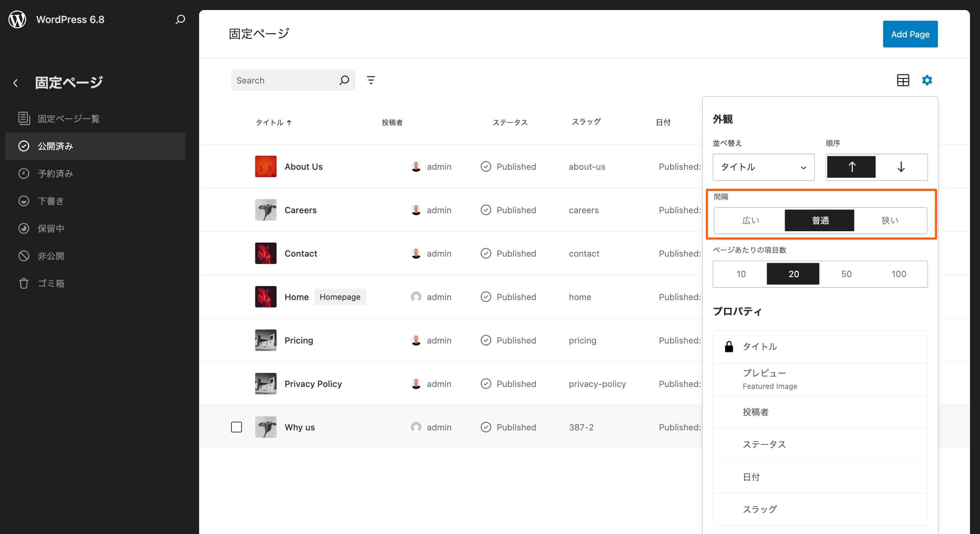This screenshot has height=534, width=980.
Task: Open the sidebar search magnifier icon
Action: 180,19
